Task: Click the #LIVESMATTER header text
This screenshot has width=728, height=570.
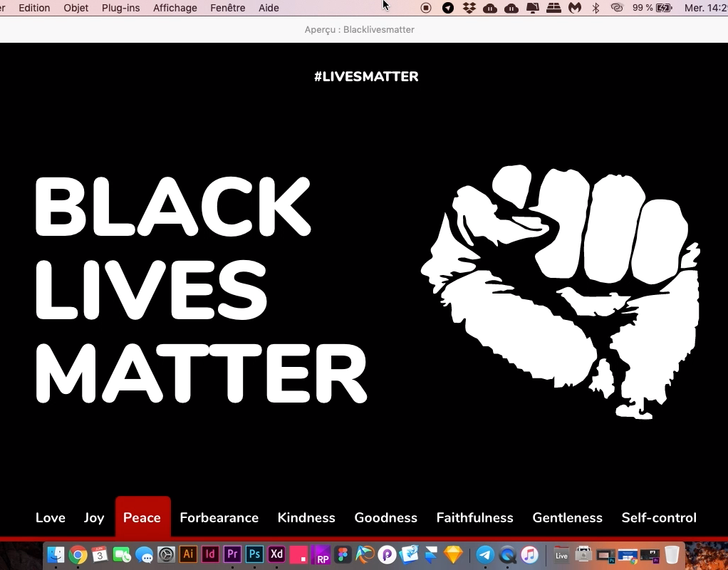Action: [366, 77]
